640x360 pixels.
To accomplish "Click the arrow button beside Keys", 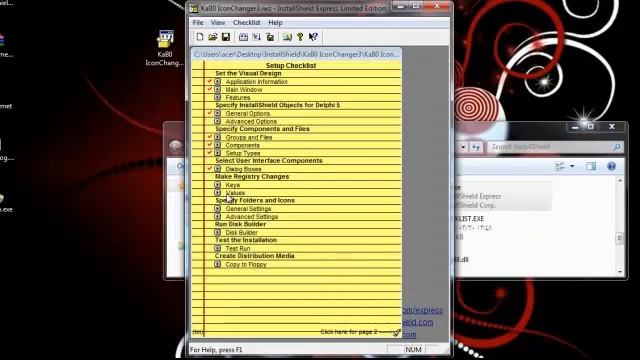I will (x=218, y=185).
